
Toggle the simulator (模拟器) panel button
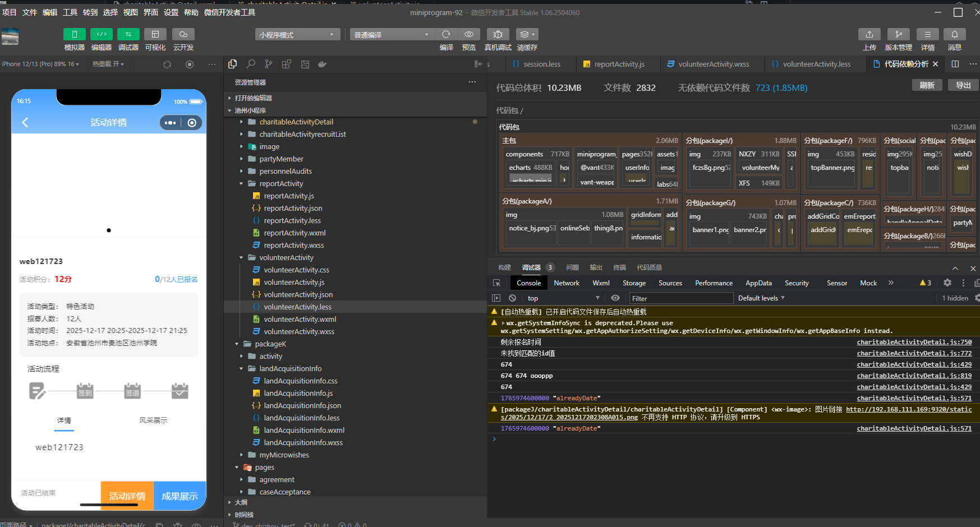pyautogui.click(x=74, y=35)
